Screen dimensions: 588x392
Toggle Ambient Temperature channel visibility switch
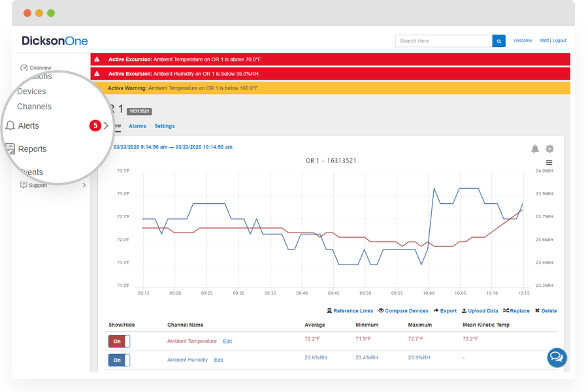click(x=119, y=341)
